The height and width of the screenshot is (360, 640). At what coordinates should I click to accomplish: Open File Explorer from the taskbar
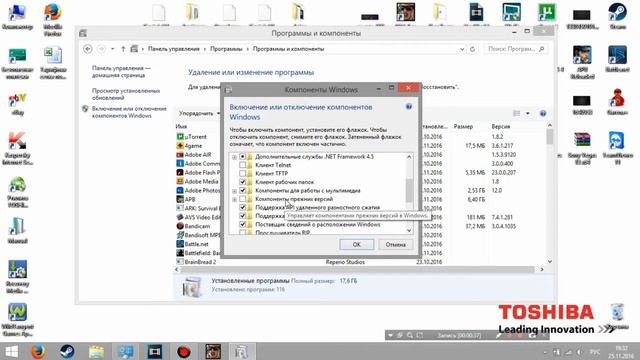click(x=96, y=351)
